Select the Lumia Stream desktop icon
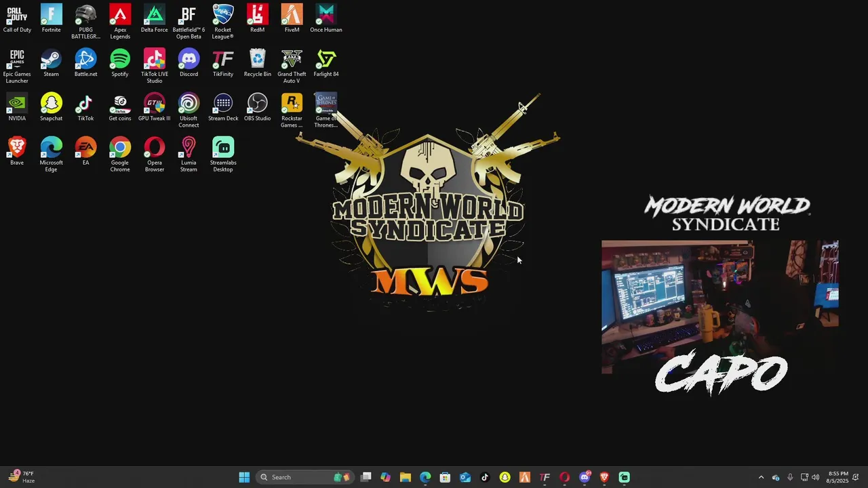Viewport: 868px width, 488px height. [189, 155]
